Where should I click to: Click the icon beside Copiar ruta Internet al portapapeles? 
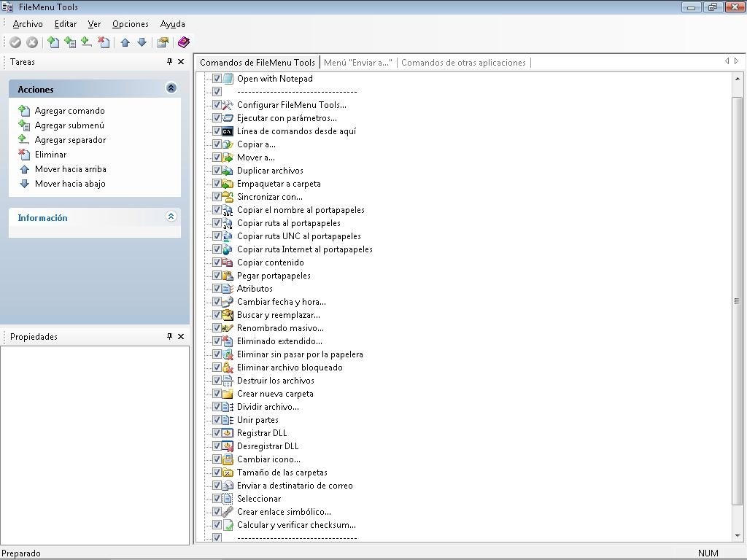(x=228, y=249)
